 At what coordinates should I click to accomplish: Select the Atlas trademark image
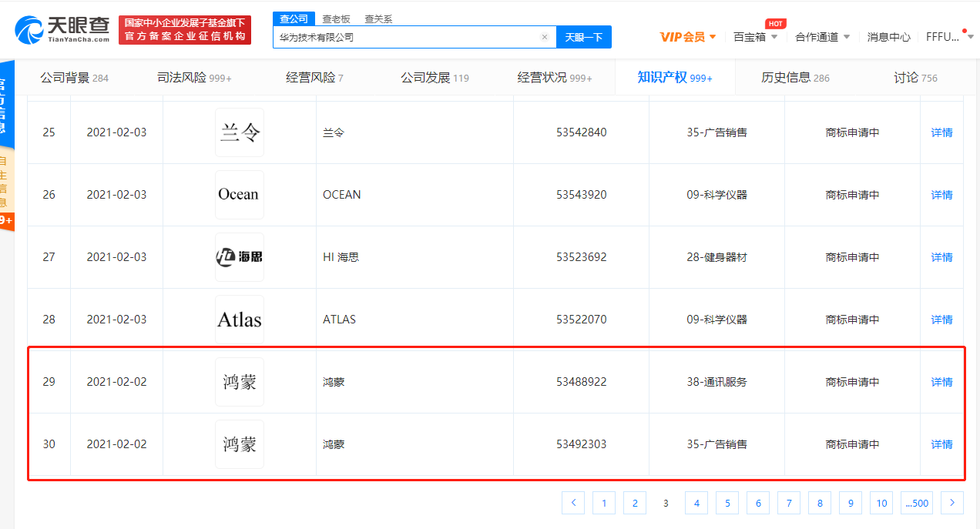click(x=239, y=319)
